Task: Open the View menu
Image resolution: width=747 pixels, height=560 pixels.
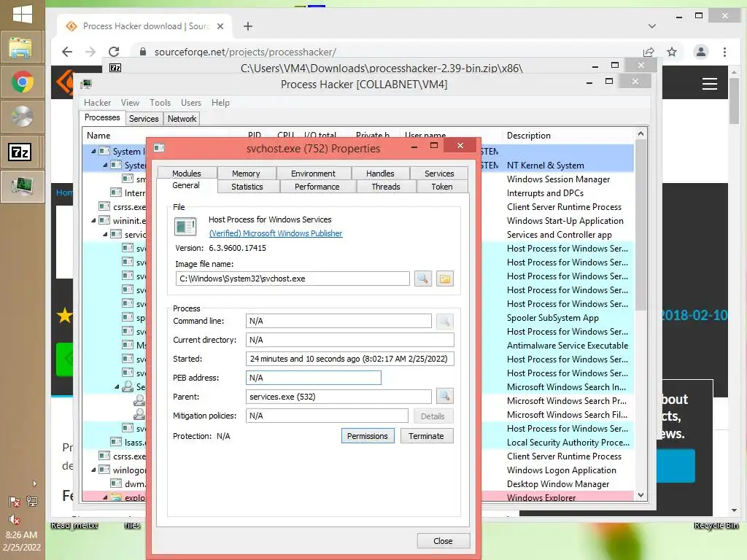Action: pyautogui.click(x=130, y=102)
